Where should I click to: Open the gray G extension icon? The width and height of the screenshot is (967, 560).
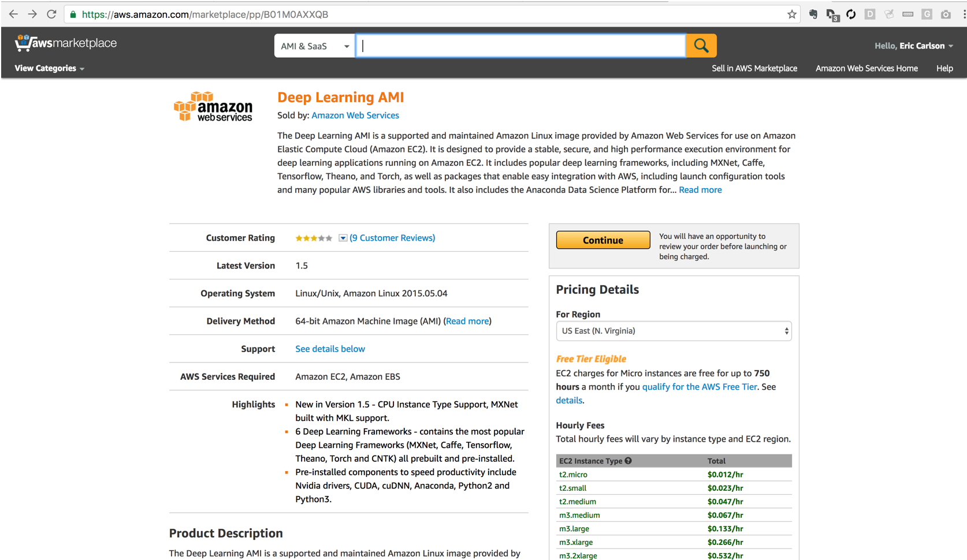click(927, 14)
